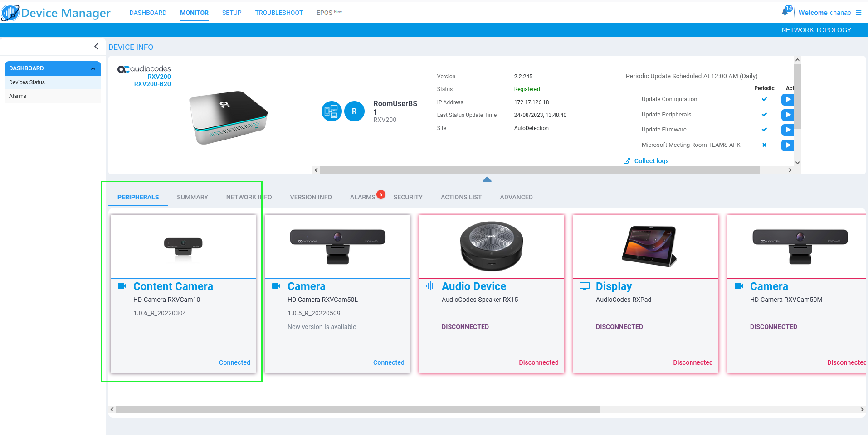Click the round 'R' user icon
This screenshot has width=868, height=435.
(354, 111)
